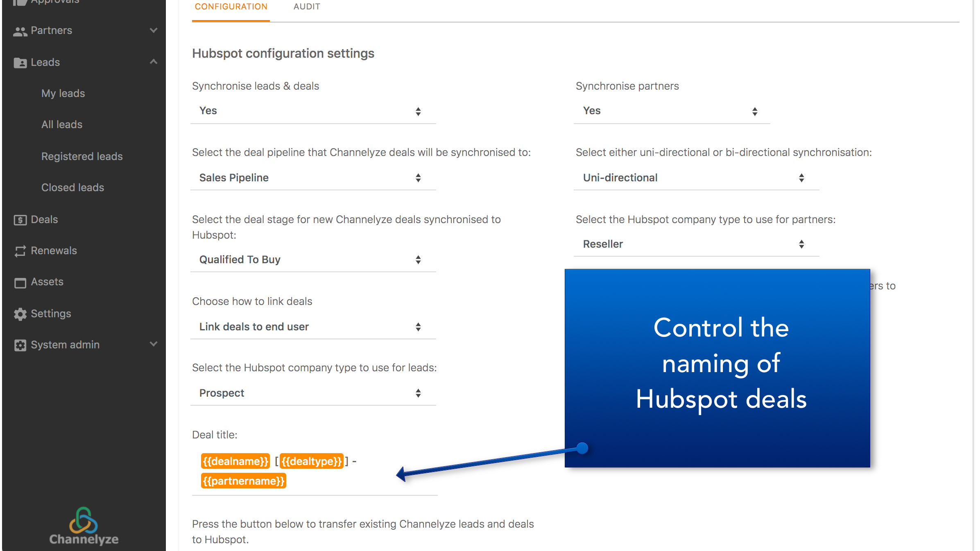Click the {{partnername}} token
Screen dimensions: 980x551
click(x=244, y=481)
